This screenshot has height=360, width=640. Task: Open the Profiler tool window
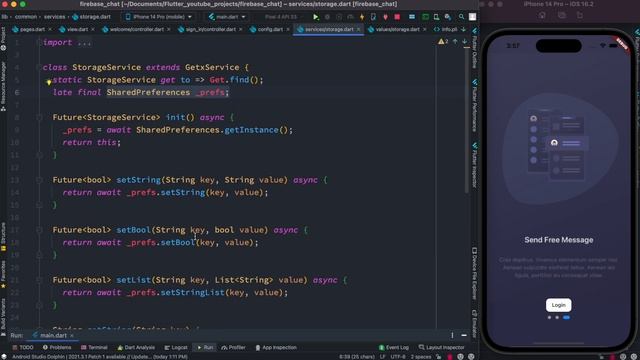(233, 347)
